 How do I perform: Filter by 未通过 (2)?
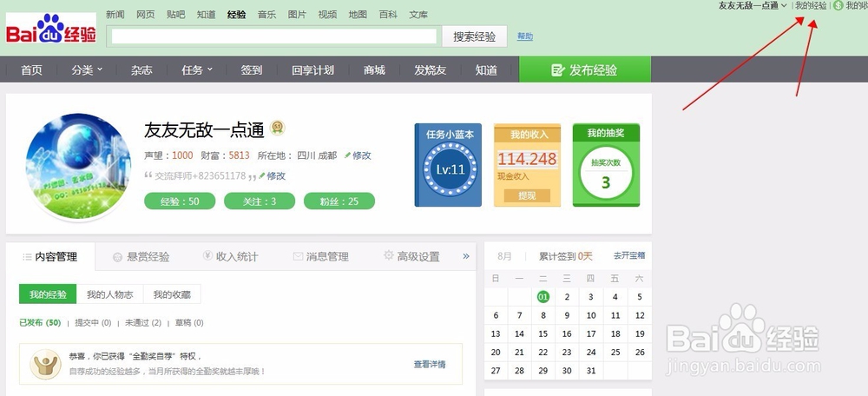click(x=143, y=322)
